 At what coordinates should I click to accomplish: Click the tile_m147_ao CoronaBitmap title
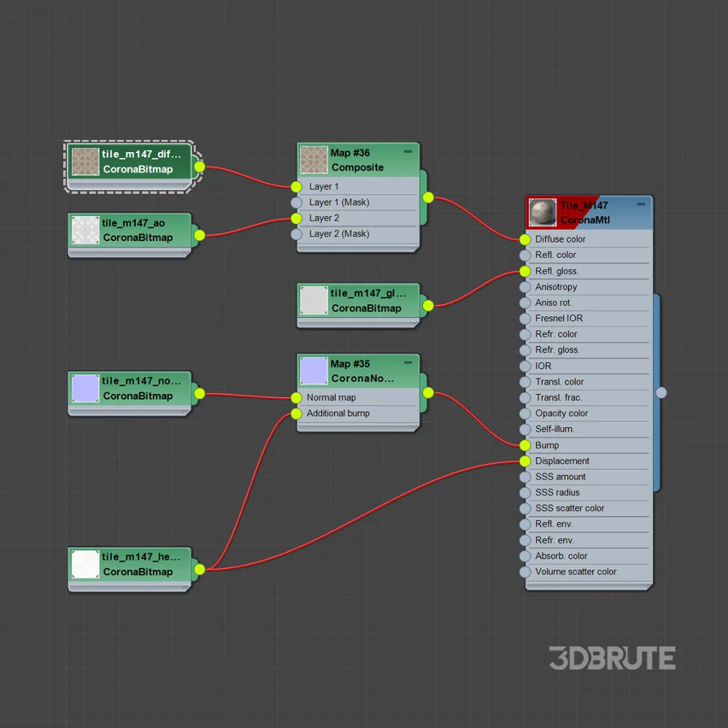click(x=138, y=231)
